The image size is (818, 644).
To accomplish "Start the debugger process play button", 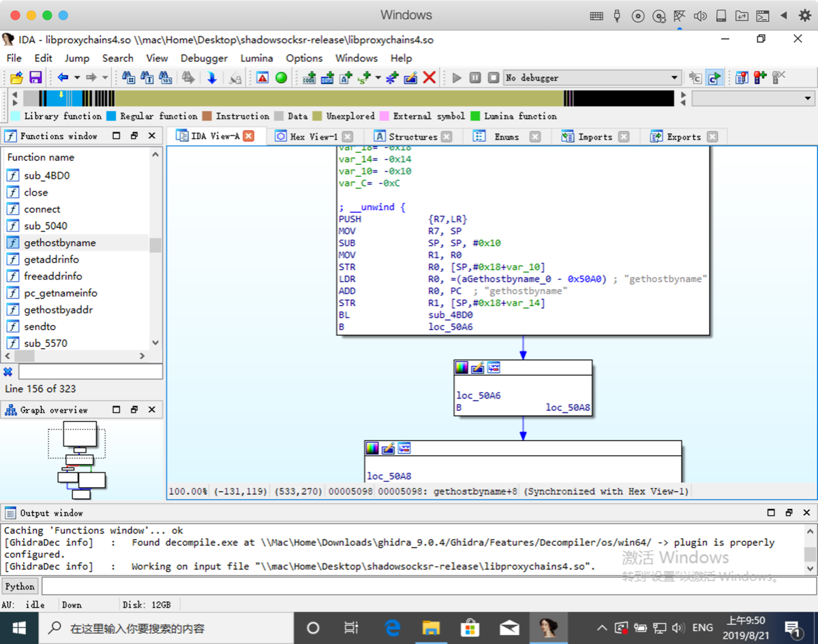I will (x=457, y=78).
